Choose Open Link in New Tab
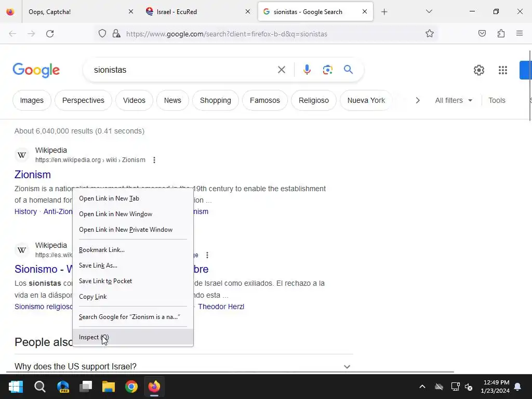 (133, 198)
